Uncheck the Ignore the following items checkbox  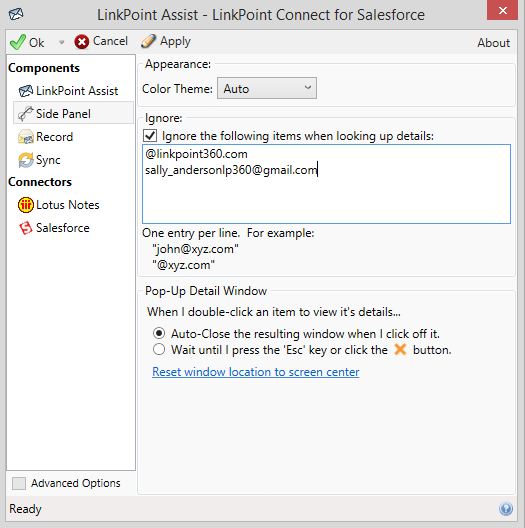(150, 136)
